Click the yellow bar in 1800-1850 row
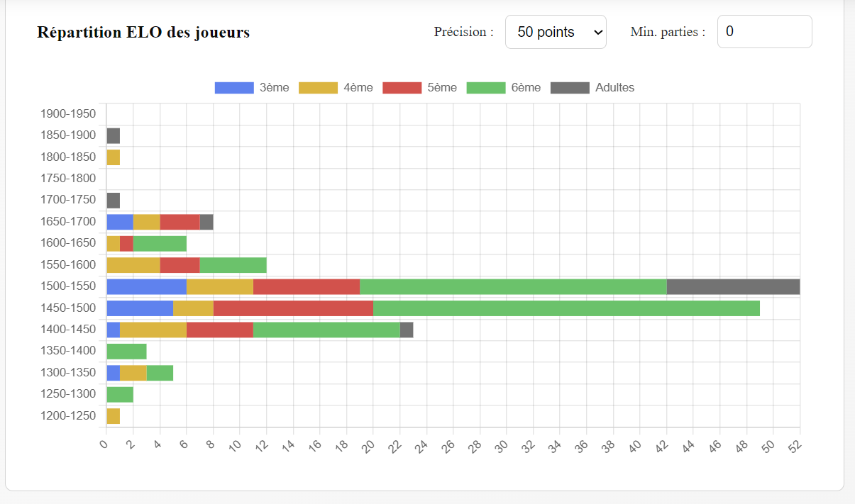The image size is (855, 504). coord(114,157)
